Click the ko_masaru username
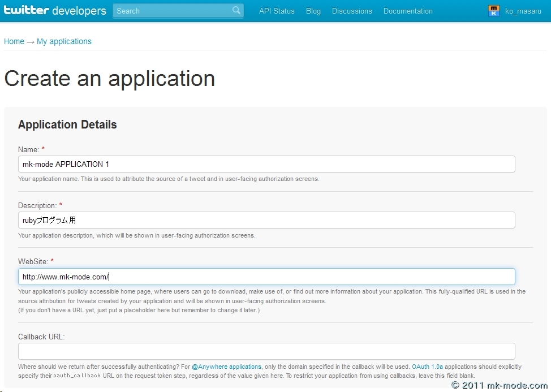The height and width of the screenshot is (392, 551). coord(523,11)
